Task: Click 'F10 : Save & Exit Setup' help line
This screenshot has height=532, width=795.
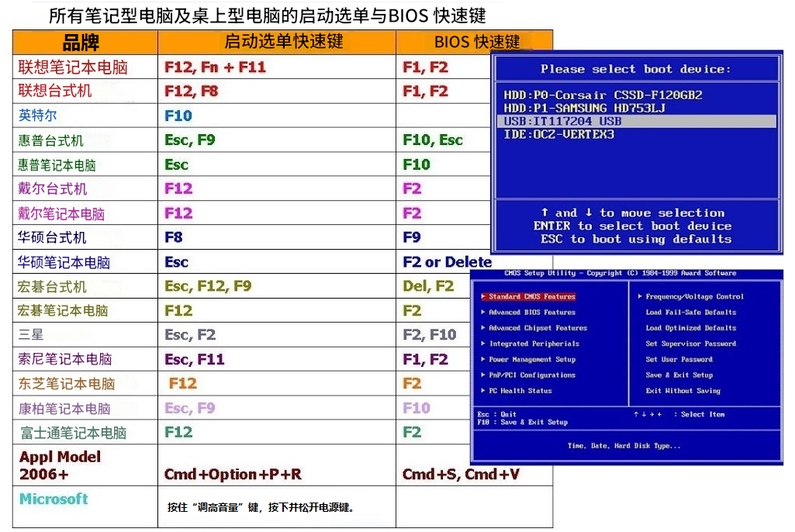Action: 522,423
